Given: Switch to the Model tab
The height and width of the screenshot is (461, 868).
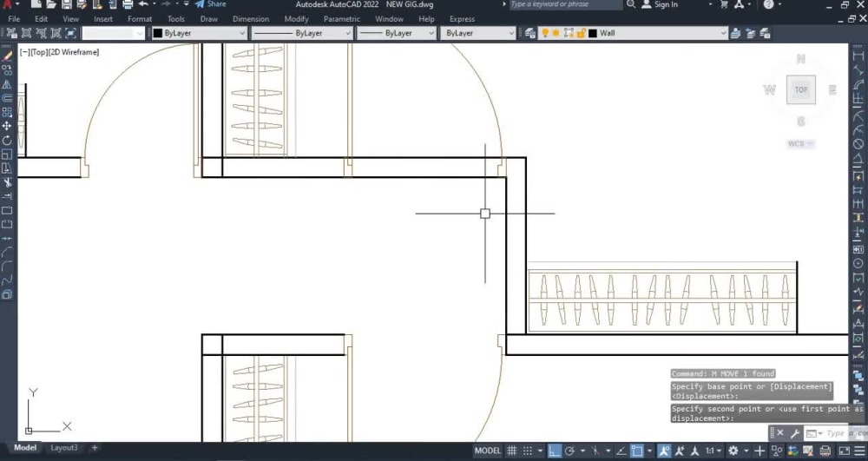Looking at the screenshot, I should (x=25, y=448).
